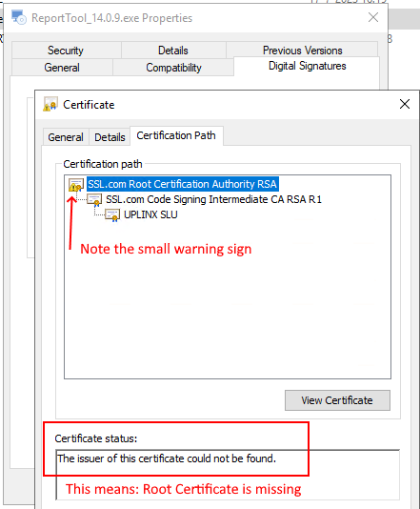The width and height of the screenshot is (420, 509).
Task: Switch to the Previous Versions tab
Action: 302,51
